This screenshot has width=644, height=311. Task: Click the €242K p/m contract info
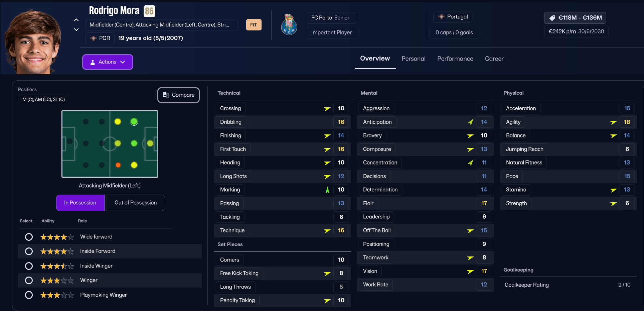click(x=576, y=31)
